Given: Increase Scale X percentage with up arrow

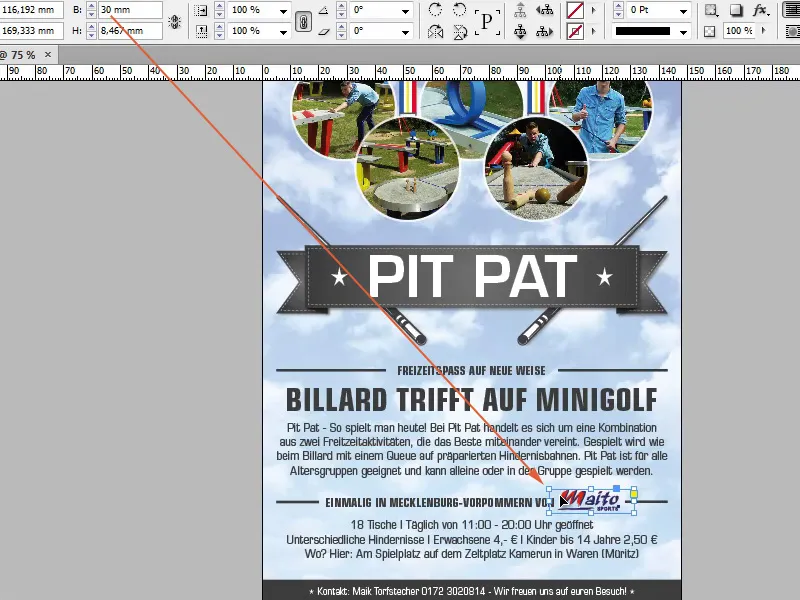Looking at the screenshot, I should pos(219,6).
